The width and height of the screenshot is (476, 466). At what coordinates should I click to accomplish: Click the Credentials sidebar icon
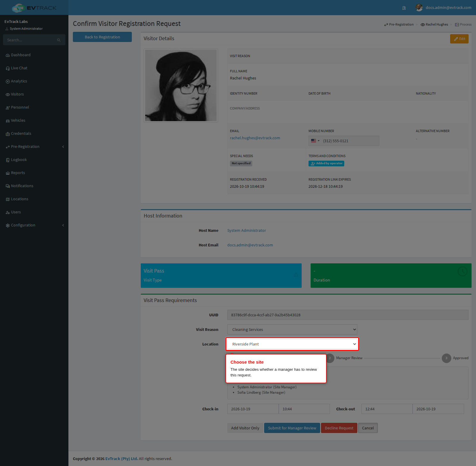click(x=8, y=134)
